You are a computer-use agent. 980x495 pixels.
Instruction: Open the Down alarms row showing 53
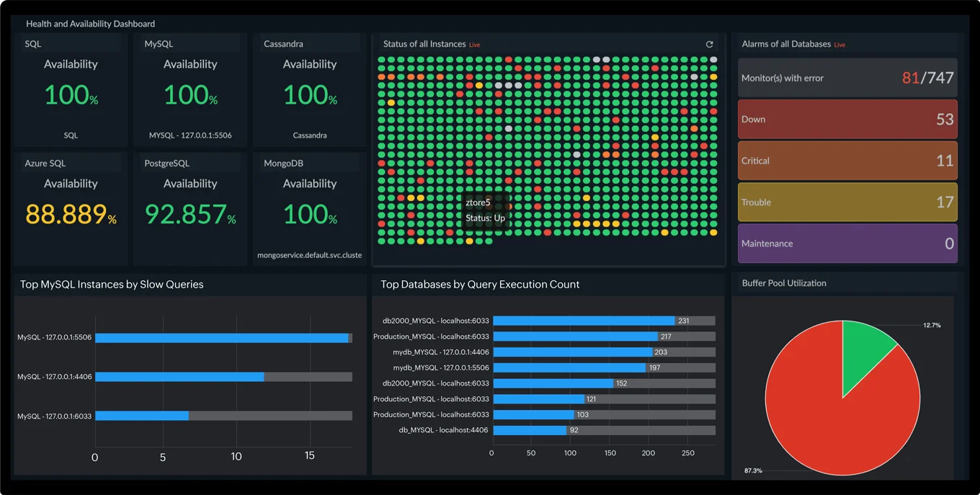click(847, 119)
